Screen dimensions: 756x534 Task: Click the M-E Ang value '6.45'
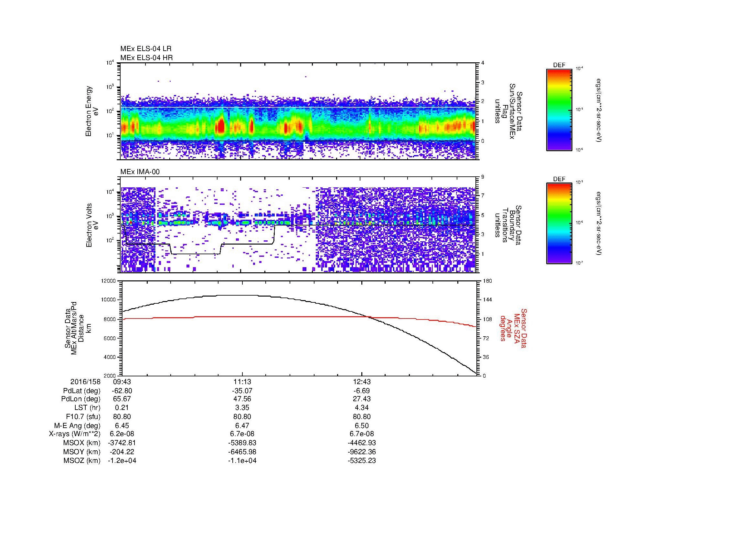pos(122,425)
